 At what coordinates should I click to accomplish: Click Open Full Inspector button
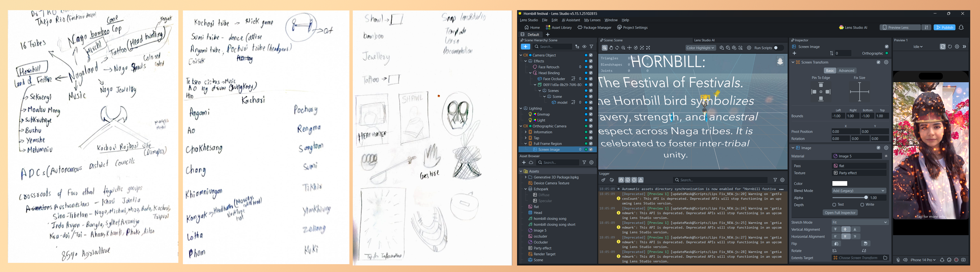[840, 213]
